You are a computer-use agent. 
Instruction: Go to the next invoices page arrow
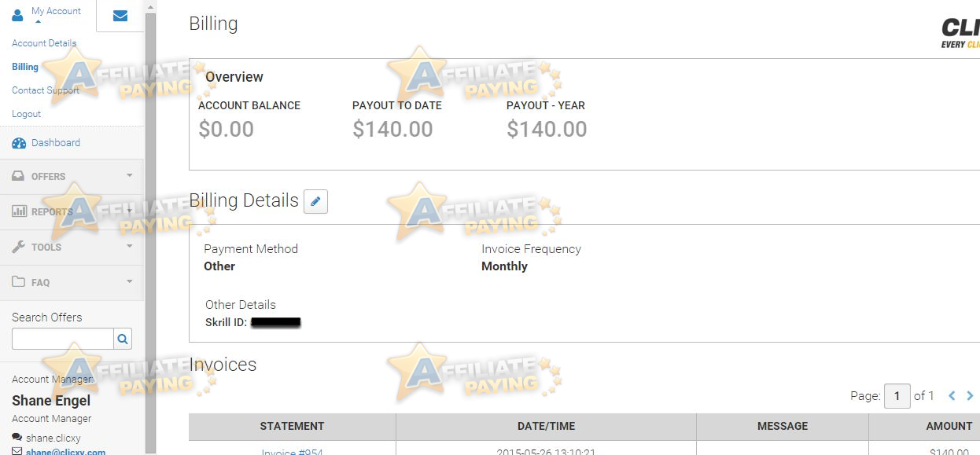pyautogui.click(x=970, y=396)
